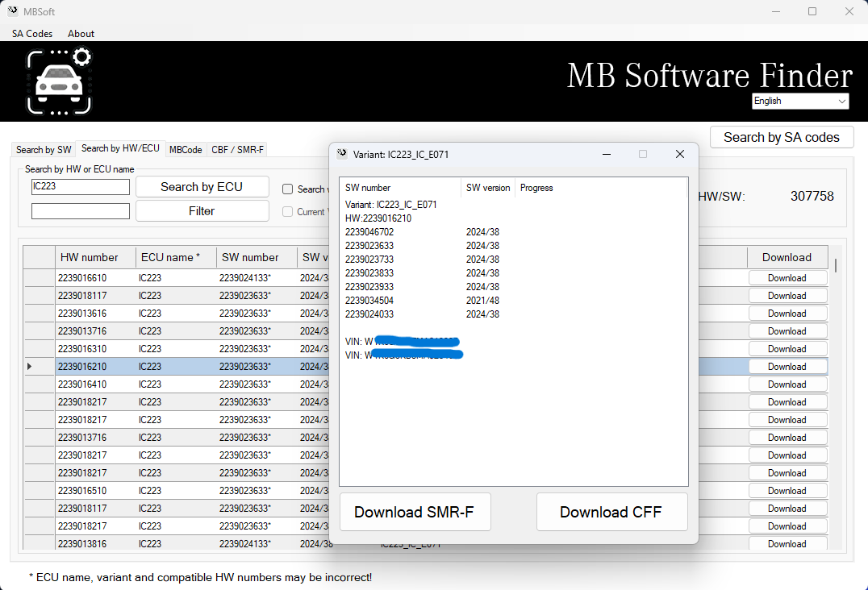Open the About menu
Image resolution: width=868 pixels, height=590 pixels.
[81, 34]
